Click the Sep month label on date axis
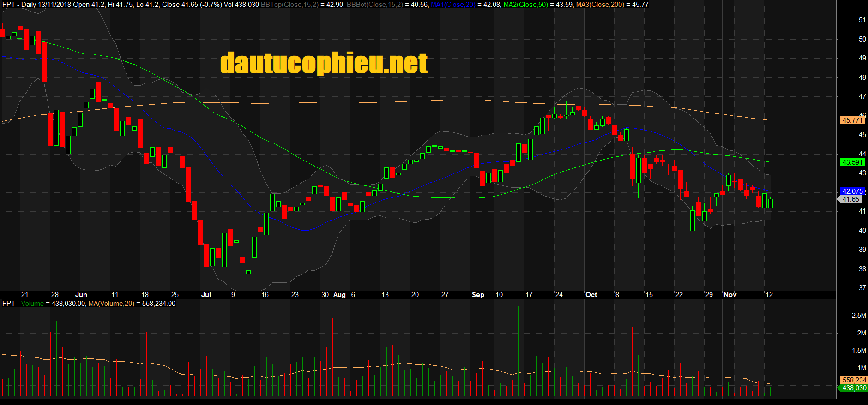 478,295
